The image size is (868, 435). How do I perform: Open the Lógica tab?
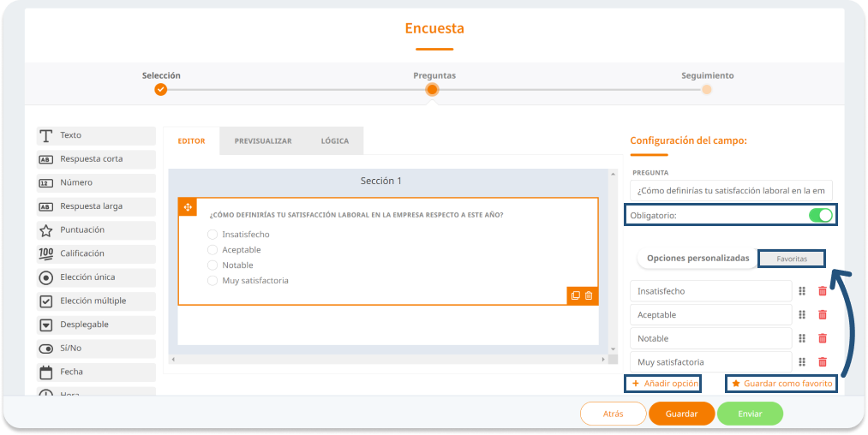click(x=334, y=141)
